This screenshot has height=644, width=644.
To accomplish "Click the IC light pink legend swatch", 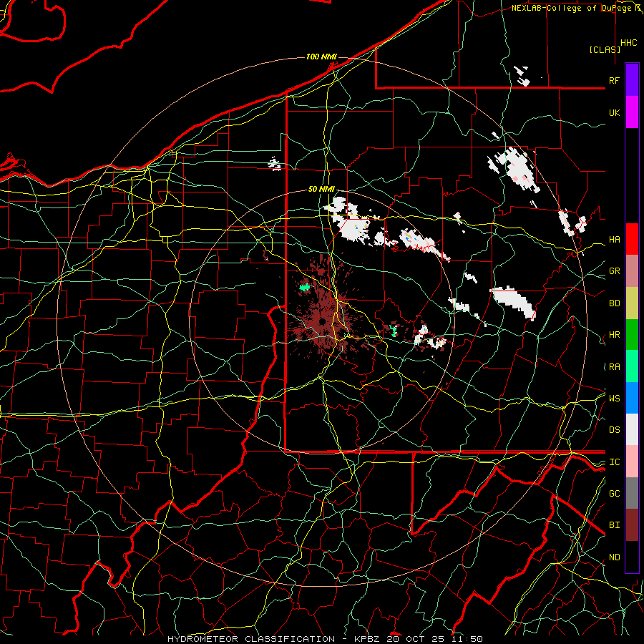I will pos(632,462).
